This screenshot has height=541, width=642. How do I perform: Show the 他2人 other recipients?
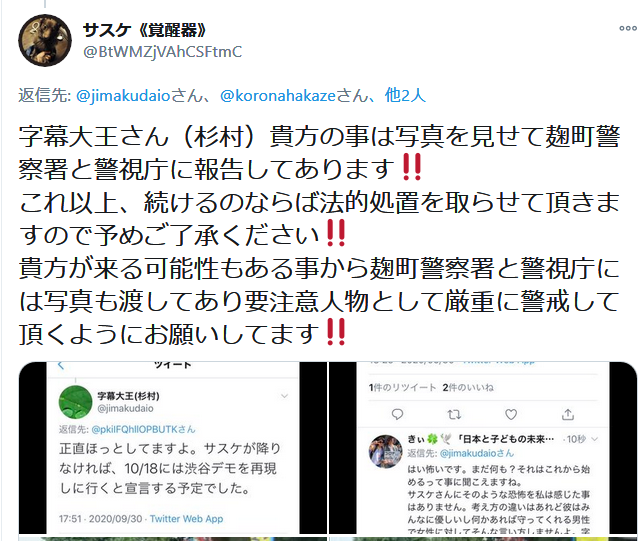tap(405, 95)
